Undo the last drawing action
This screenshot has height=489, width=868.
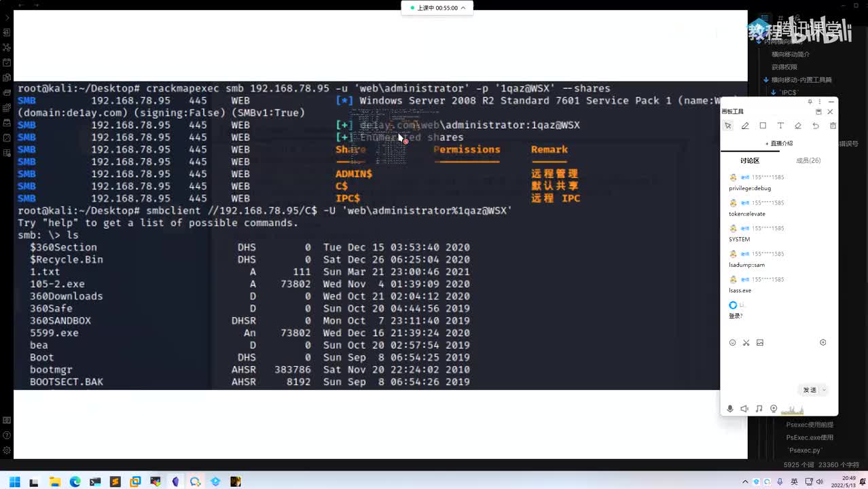tap(816, 126)
